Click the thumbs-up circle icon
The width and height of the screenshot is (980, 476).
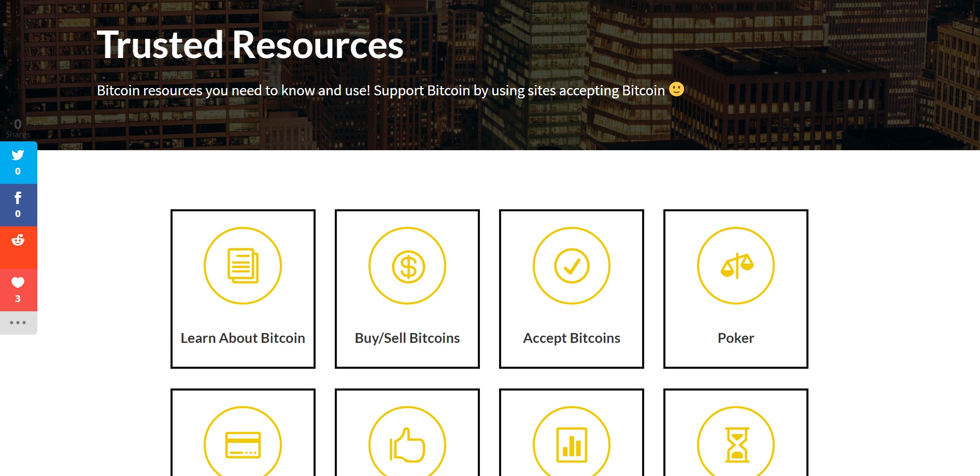point(407,444)
